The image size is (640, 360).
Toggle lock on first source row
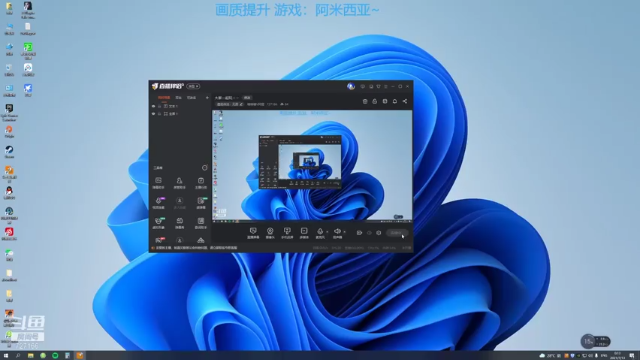[160, 106]
